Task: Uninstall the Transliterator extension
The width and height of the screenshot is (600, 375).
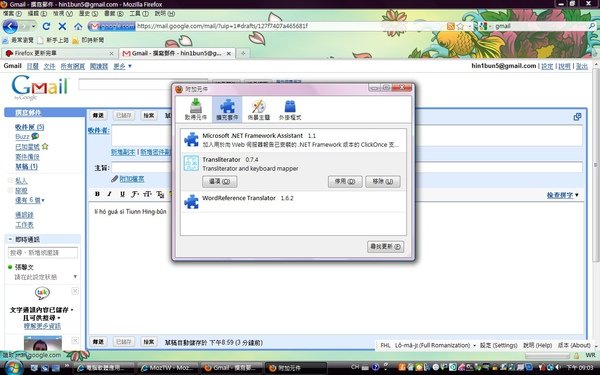Action: pos(383,181)
